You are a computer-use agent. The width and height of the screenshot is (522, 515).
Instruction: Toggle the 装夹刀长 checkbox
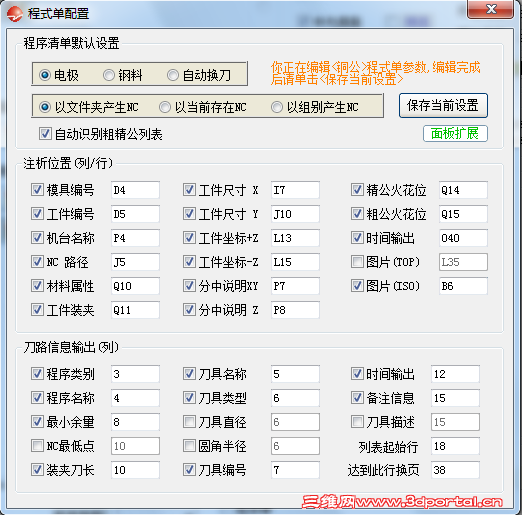[x=37, y=470]
